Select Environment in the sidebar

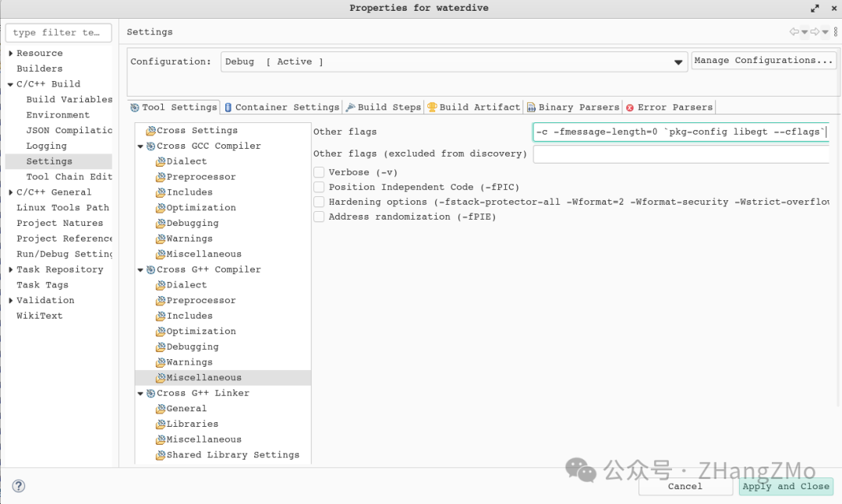58,115
